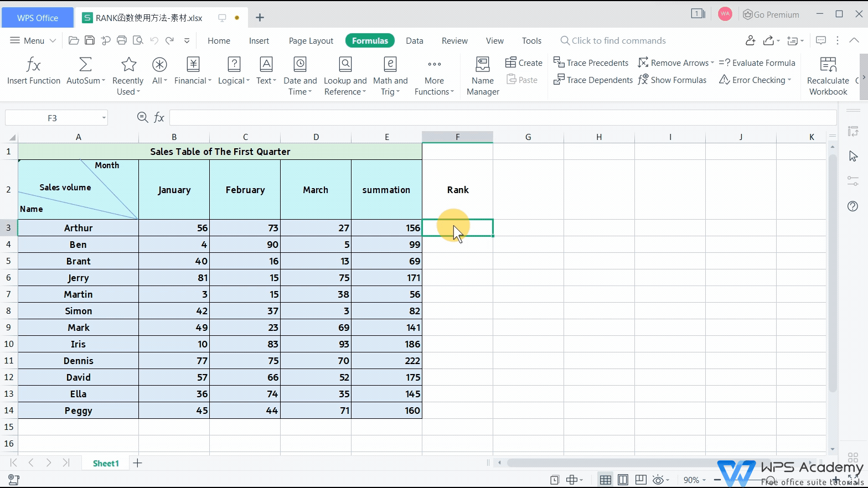Open the Insert tab
Image resolution: width=868 pixels, height=488 pixels.
[259, 40]
